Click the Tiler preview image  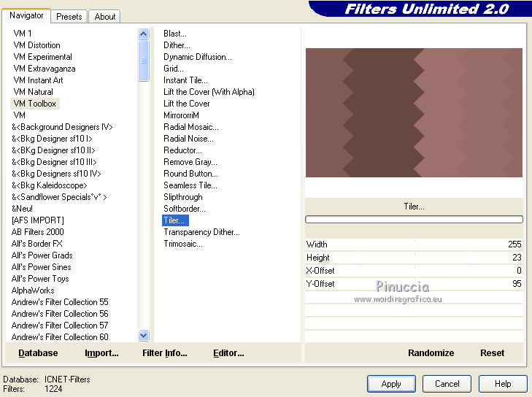click(x=414, y=112)
